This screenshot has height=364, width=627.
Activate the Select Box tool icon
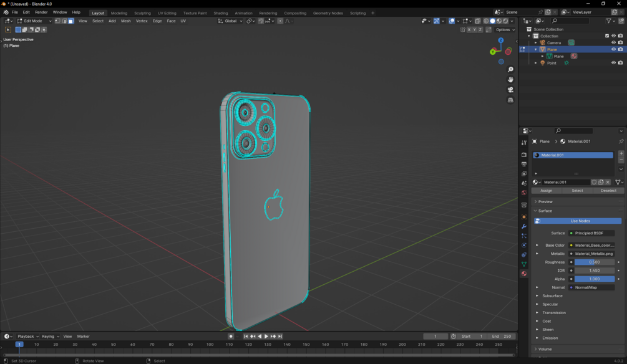click(7, 29)
